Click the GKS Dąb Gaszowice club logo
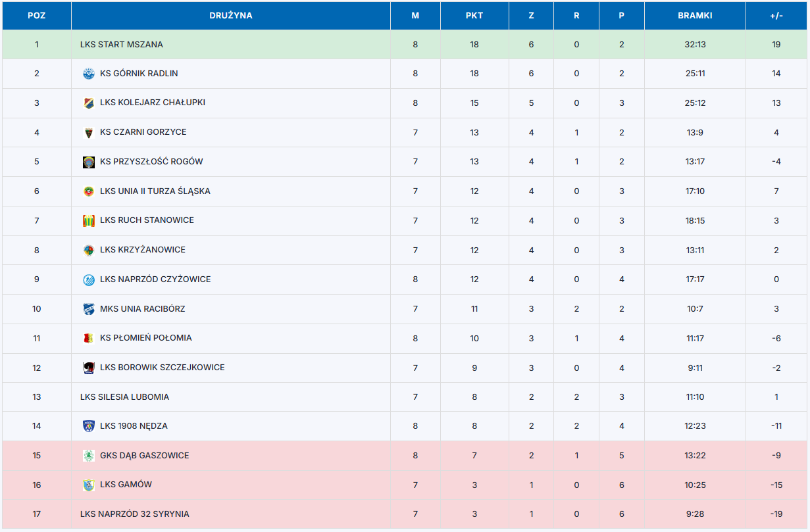This screenshot has width=810, height=532. [88, 456]
